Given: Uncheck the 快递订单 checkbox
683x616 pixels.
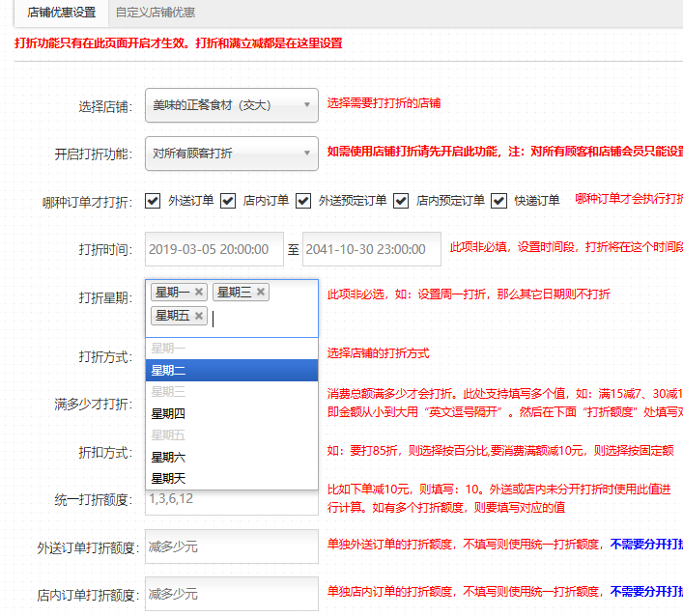Looking at the screenshot, I should pyautogui.click(x=498, y=201).
